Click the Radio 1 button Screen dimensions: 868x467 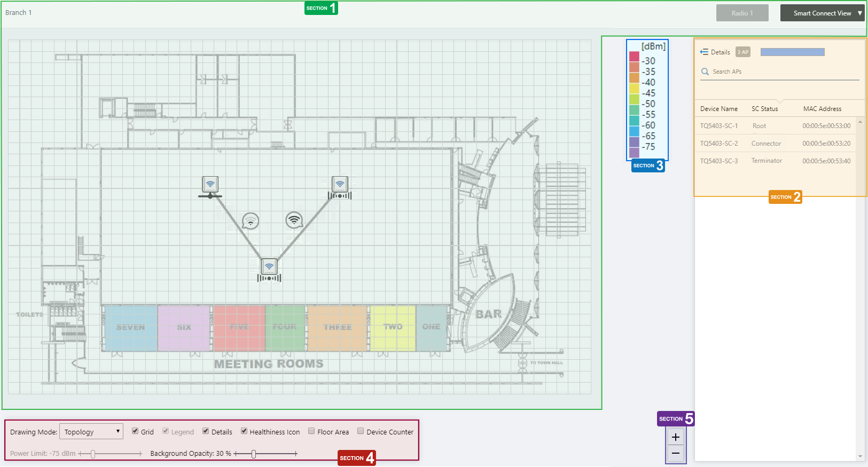coord(742,13)
